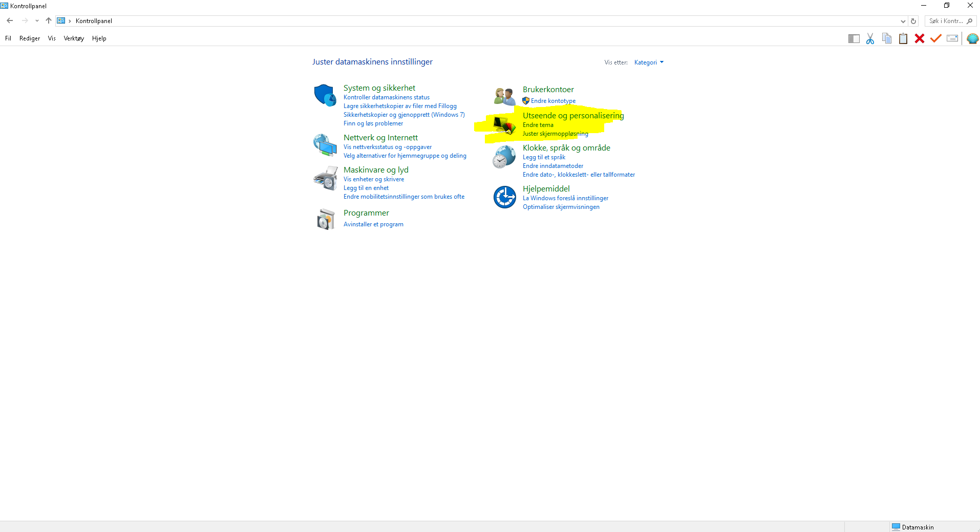Open the Classic Shell settings icon

pyautogui.click(x=972, y=38)
